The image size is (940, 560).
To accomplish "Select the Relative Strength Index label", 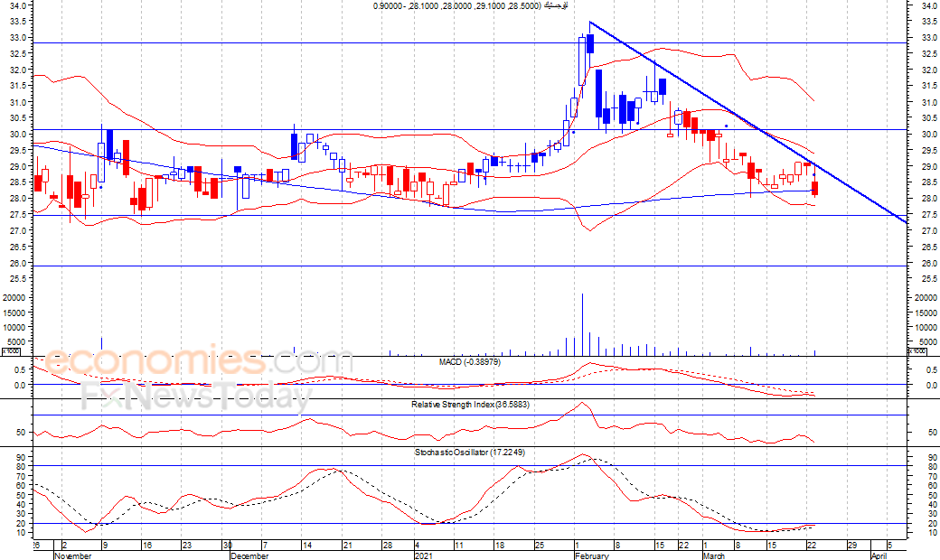I will point(469,405).
